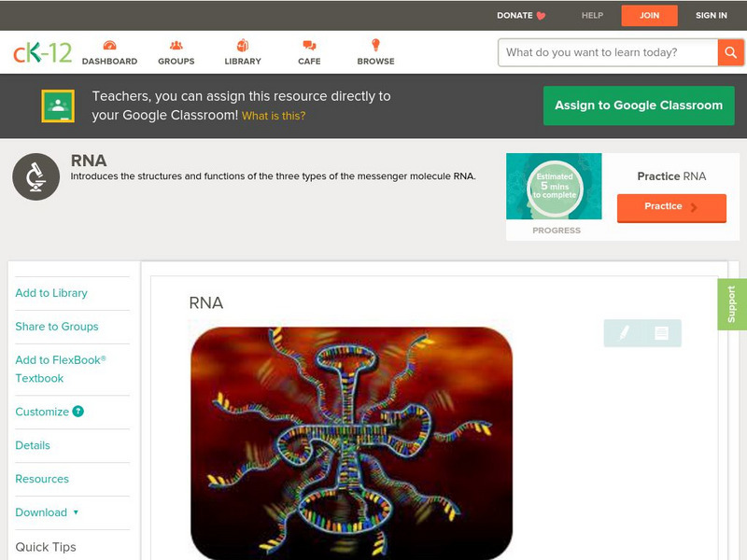This screenshot has height=560, width=747.
Task: Open the vertical Support side tab
Action: [732, 304]
